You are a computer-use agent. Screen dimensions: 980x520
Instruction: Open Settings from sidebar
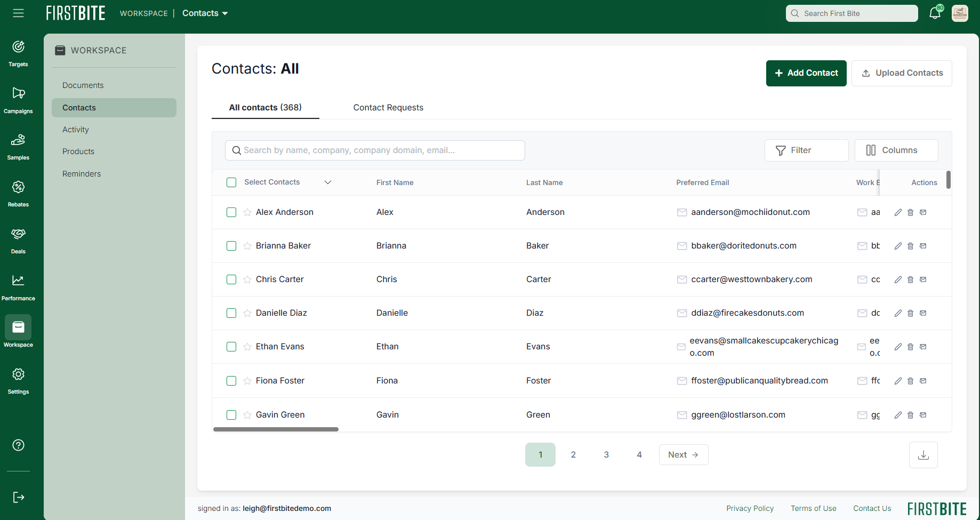[18, 381]
